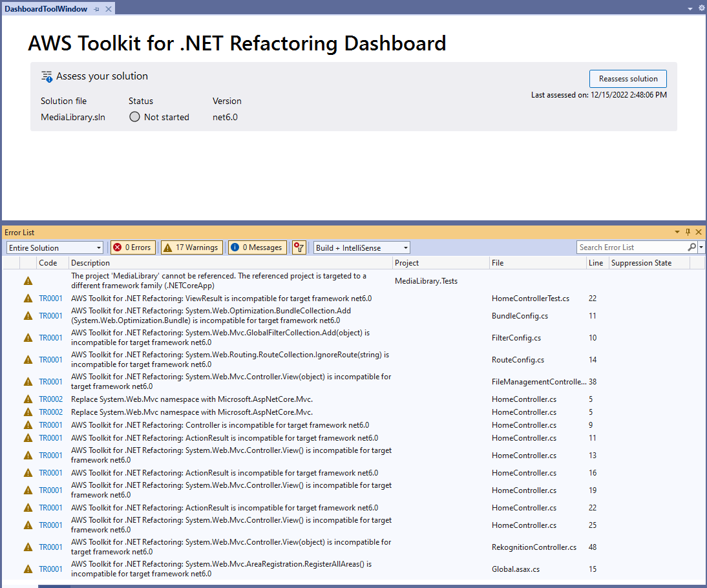Select the RegisterAllAreas() incompatible warning description

click(x=222, y=569)
